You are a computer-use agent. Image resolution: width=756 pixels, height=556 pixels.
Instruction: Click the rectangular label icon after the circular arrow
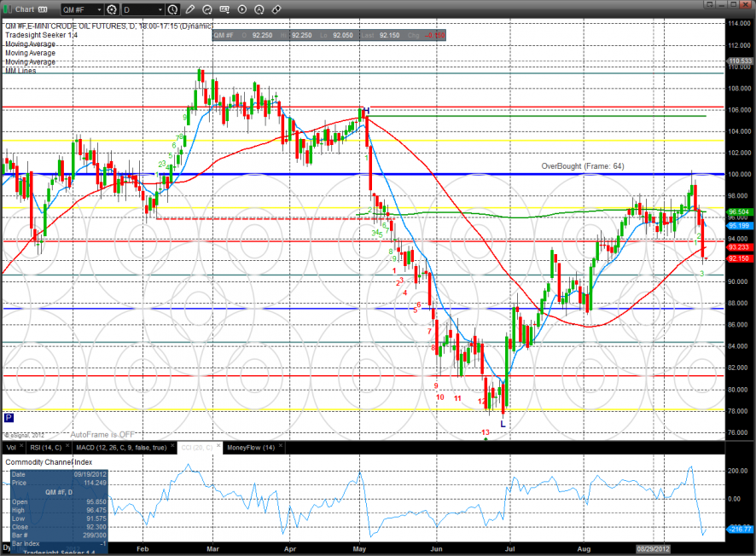(x=225, y=9)
